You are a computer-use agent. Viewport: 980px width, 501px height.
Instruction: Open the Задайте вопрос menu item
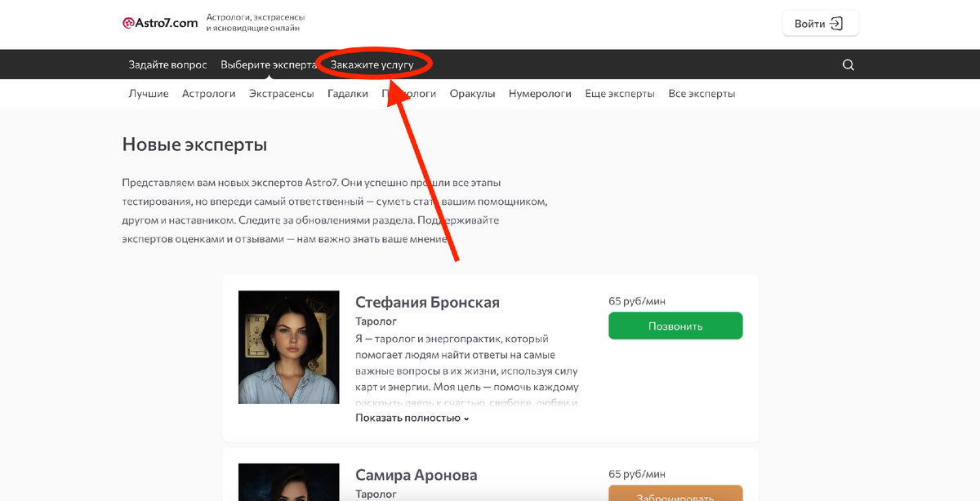pyautogui.click(x=168, y=64)
